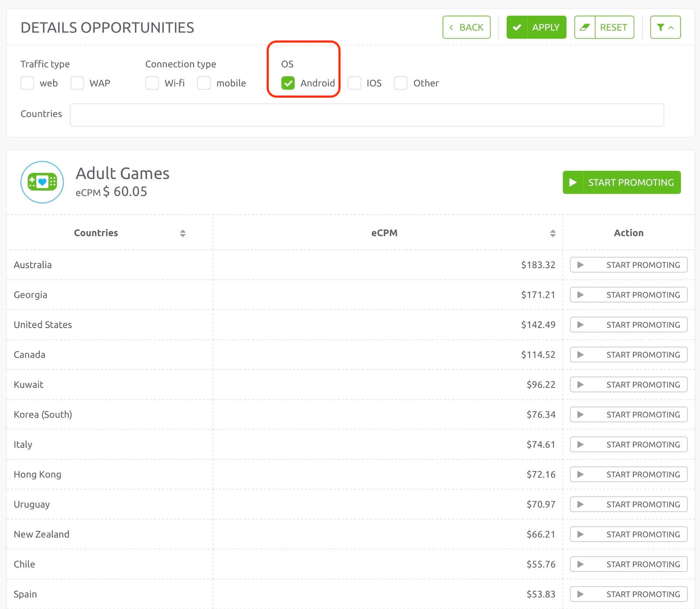Click the $76.34 eCPM value

tap(541, 414)
